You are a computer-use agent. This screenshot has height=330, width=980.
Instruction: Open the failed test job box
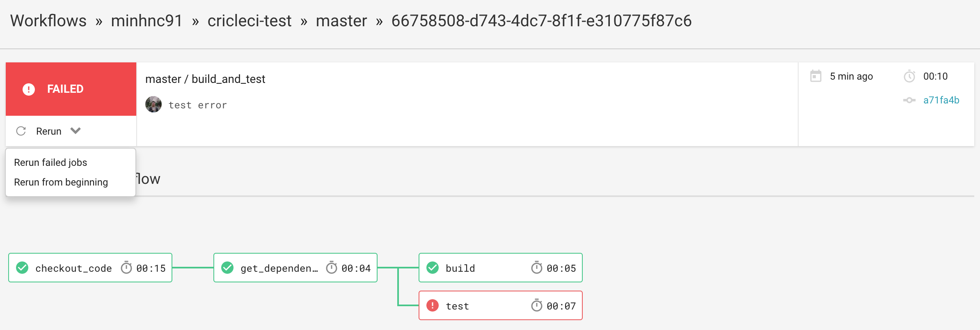[x=501, y=305]
